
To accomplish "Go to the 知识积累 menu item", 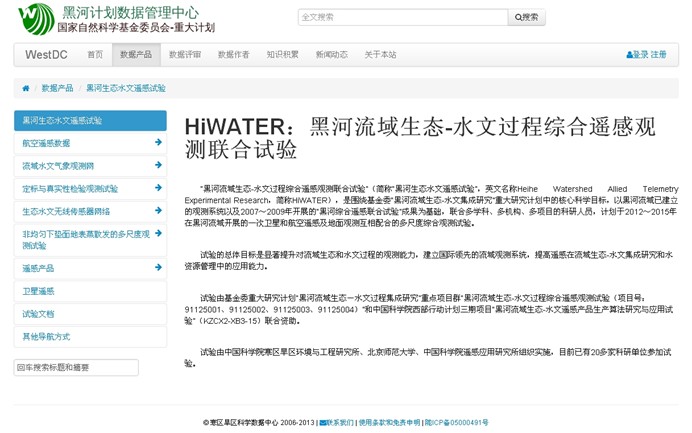I will click(282, 55).
